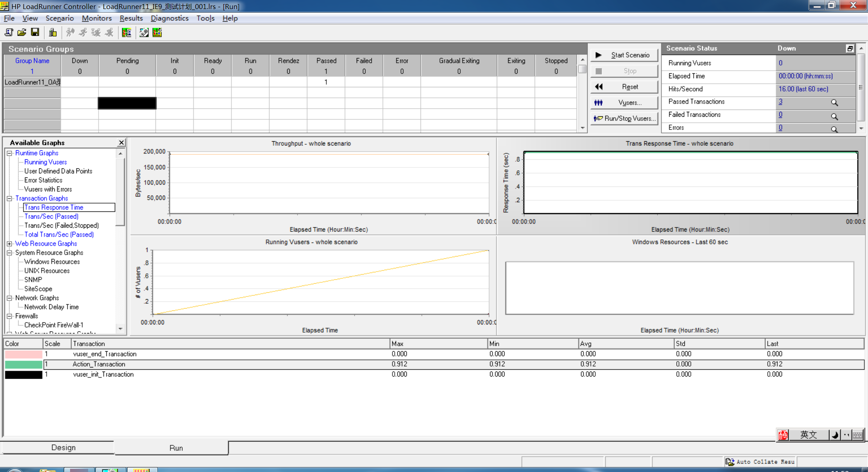The image size is (868, 472).
Task: Select Windows Resources graph item
Action: [52, 262]
